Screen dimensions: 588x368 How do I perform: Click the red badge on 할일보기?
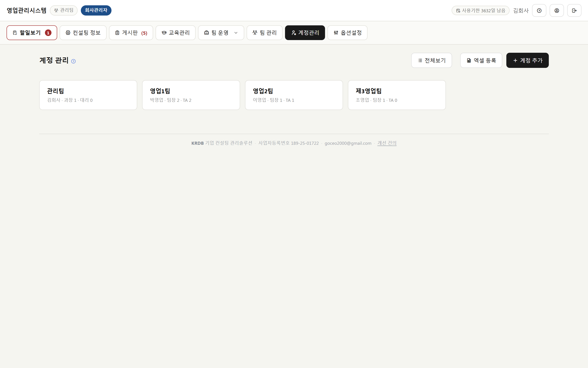48,33
